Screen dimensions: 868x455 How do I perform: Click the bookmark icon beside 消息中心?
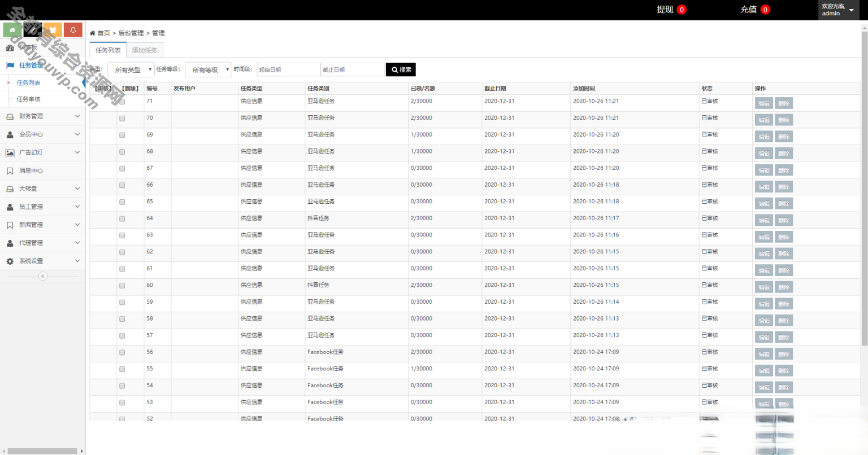10,170
